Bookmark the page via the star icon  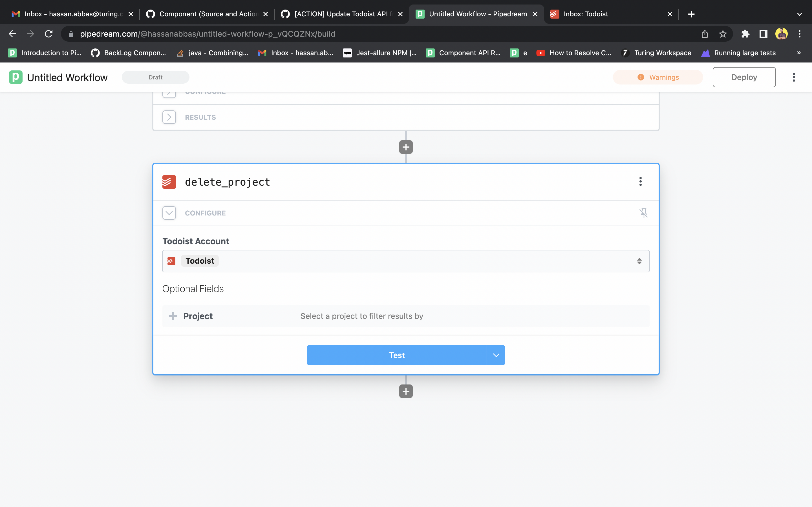click(x=722, y=34)
